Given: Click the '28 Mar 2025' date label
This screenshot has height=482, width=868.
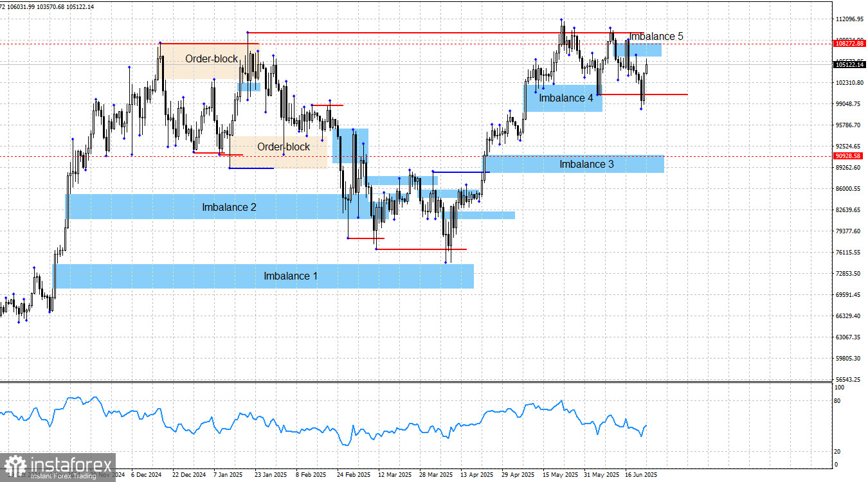Looking at the screenshot, I should [x=435, y=475].
